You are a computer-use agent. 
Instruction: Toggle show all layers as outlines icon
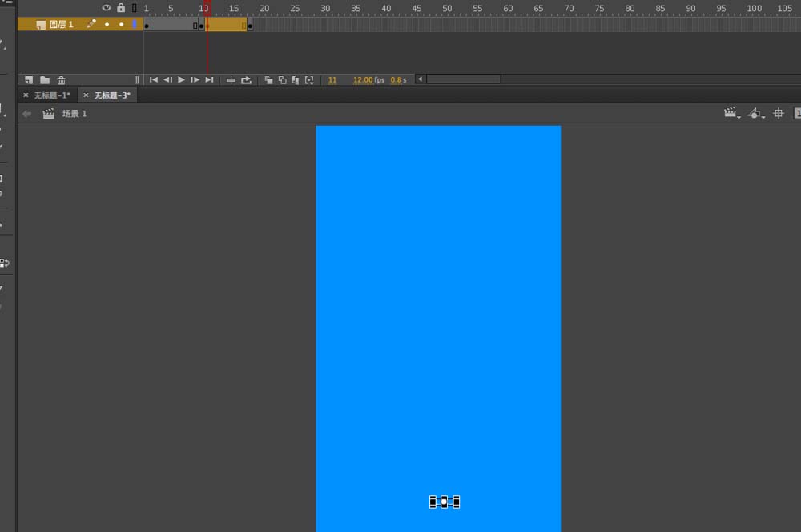pos(135,8)
